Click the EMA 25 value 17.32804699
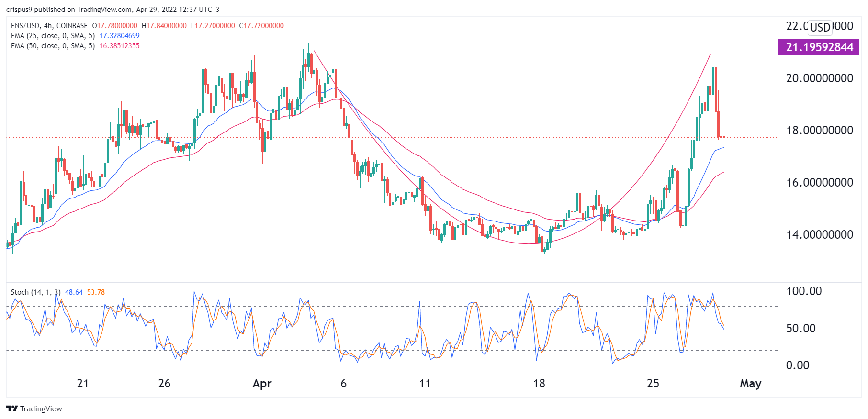Image resolution: width=868 pixels, height=419 pixels. pos(120,36)
